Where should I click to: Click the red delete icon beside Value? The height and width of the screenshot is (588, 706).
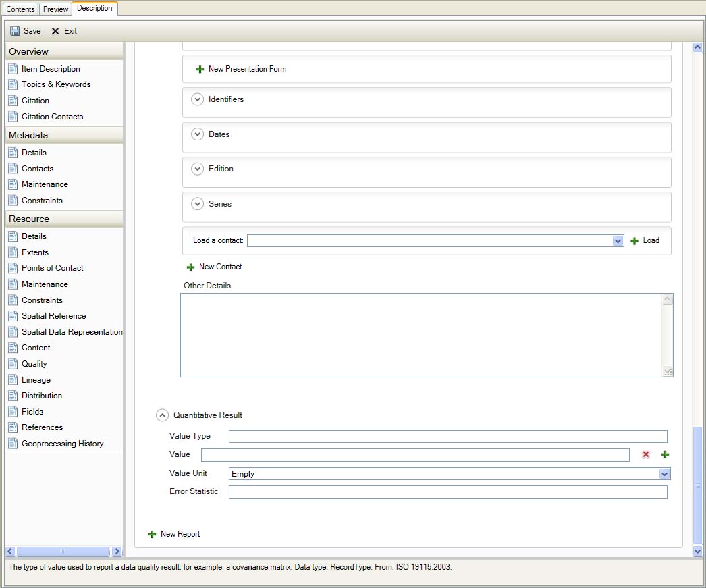tap(645, 455)
